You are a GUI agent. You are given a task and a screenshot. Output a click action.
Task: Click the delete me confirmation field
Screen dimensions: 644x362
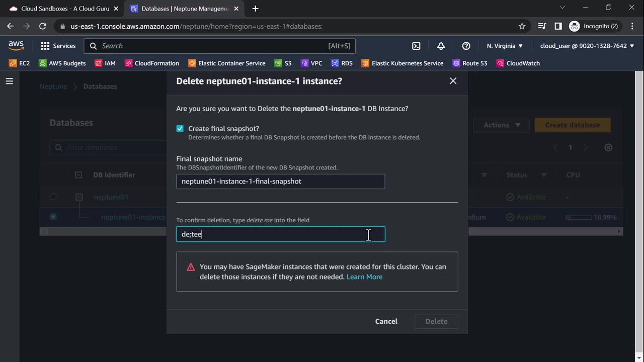click(280, 234)
